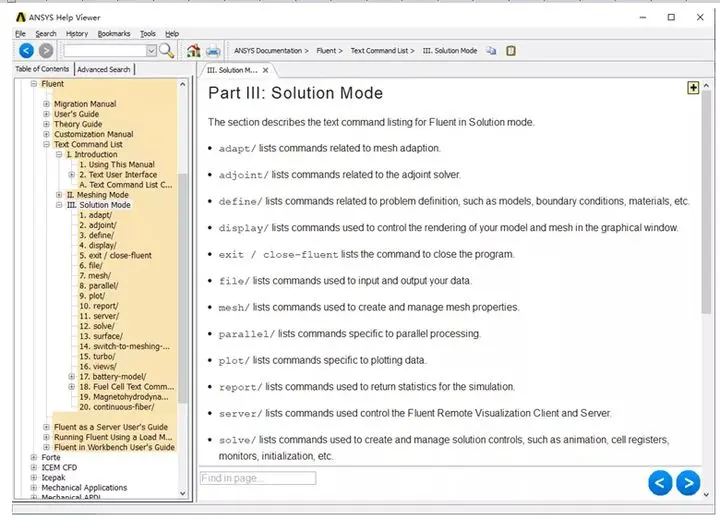
Task: Click the tree panel scrollbar down arrow
Action: coord(183,493)
